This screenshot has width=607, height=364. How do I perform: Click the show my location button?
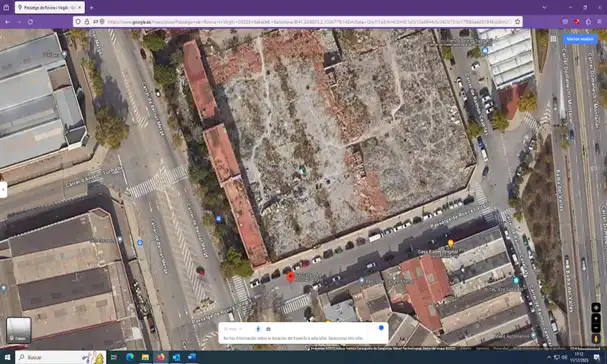(x=596, y=307)
